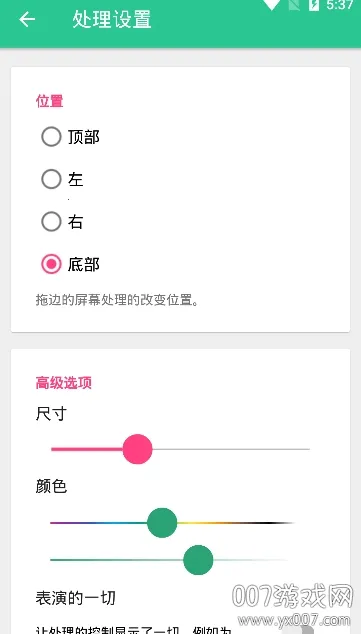The width and height of the screenshot is (361, 634).
Task: Tap the 5:37 clock in status bar
Action: pyautogui.click(x=340, y=5)
